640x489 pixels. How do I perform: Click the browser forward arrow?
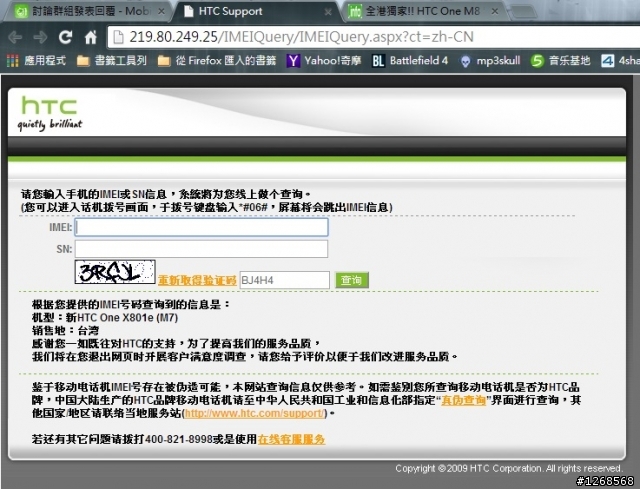tap(40, 38)
